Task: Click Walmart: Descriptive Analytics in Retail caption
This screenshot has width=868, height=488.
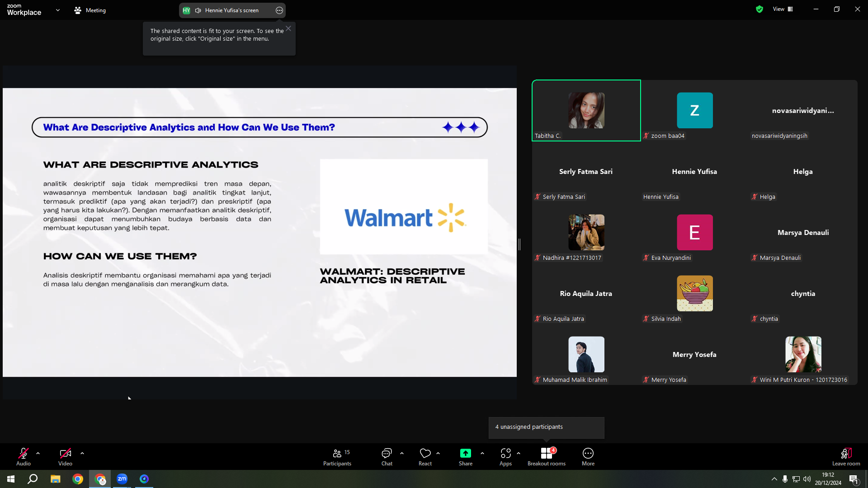Action: click(392, 276)
